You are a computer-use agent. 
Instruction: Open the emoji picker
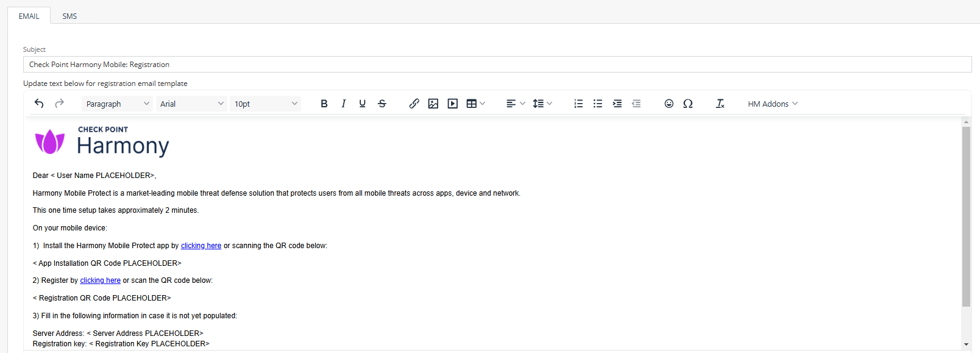point(669,104)
